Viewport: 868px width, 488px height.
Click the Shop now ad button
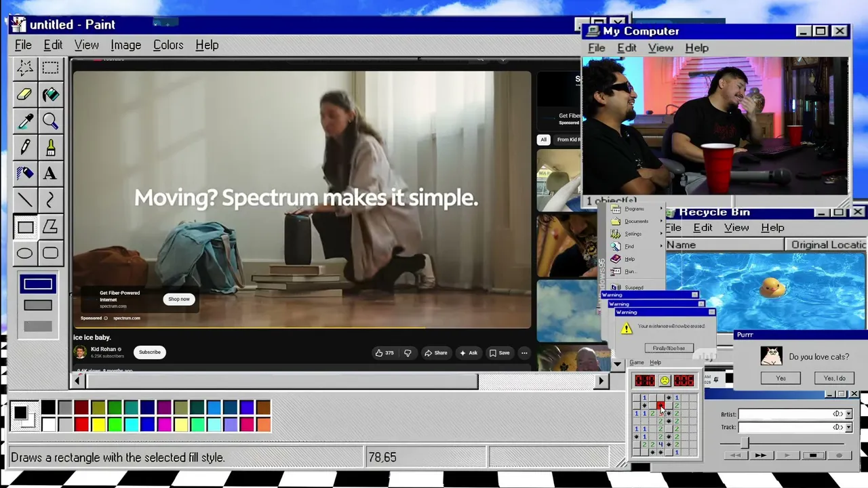point(179,299)
